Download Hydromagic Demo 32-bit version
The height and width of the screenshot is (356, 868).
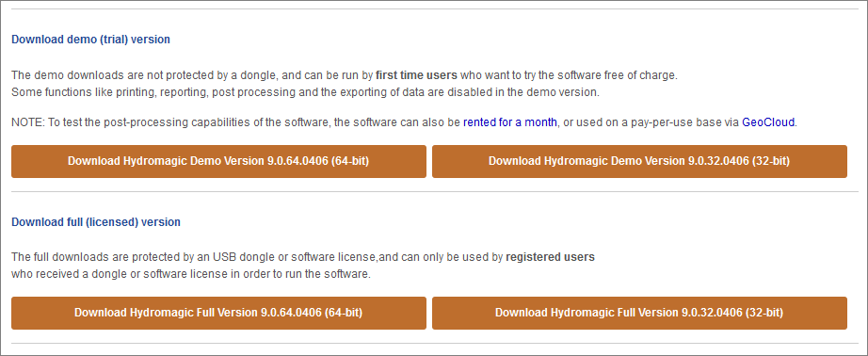click(x=639, y=161)
